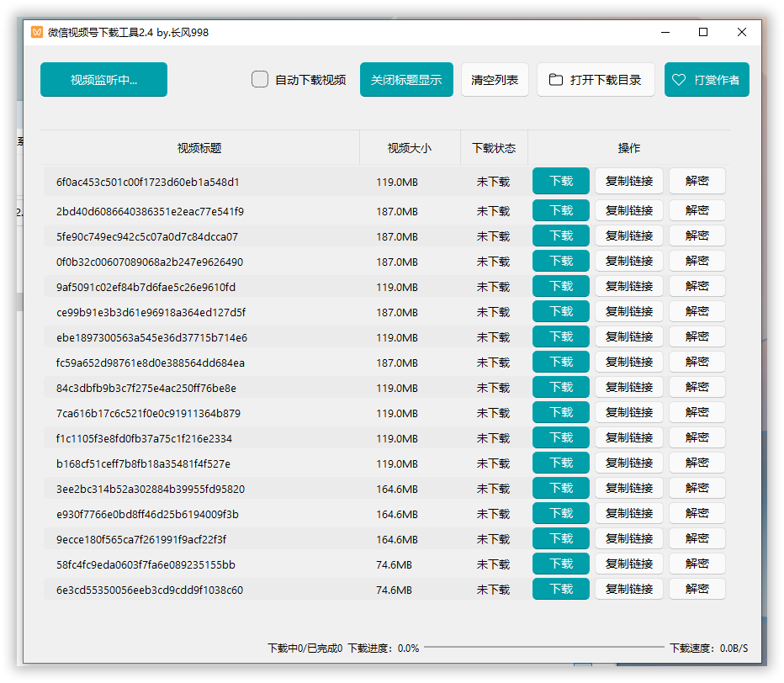Download video 84c3dbfb9b3c7f275e4ac250ff76be8e
Screen dimensions: 784x683
(x=561, y=387)
